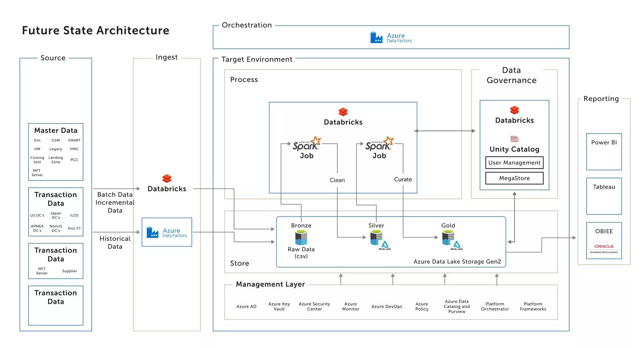Select the Azure DevOps item in Management Layer

click(x=386, y=306)
